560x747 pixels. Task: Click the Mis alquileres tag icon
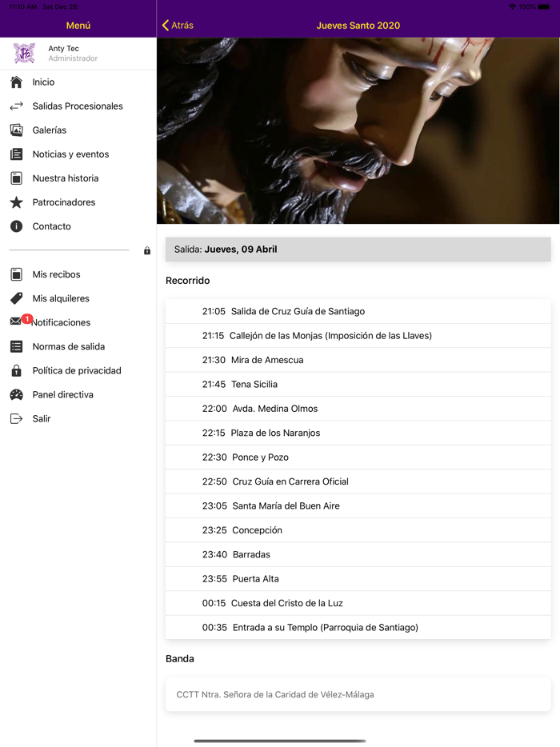(16, 298)
